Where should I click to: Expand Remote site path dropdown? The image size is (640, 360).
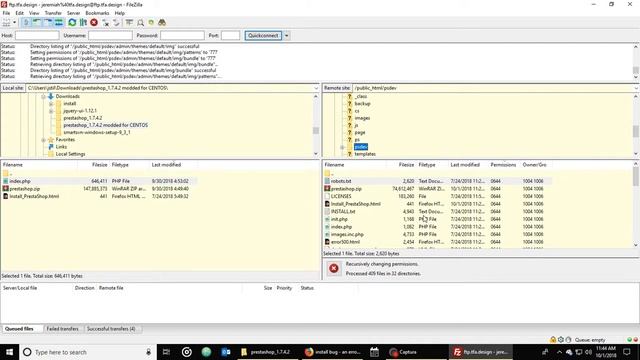pyautogui.click(x=636, y=88)
